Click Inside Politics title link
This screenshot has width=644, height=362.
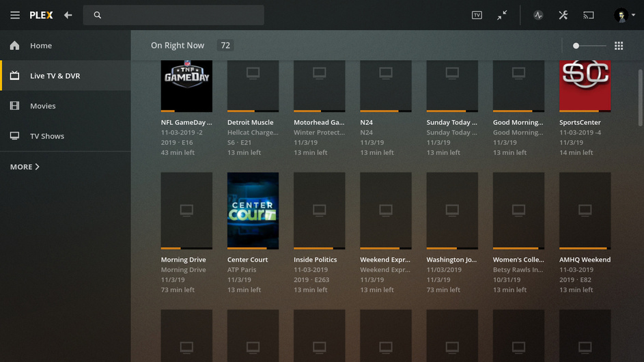point(315,260)
